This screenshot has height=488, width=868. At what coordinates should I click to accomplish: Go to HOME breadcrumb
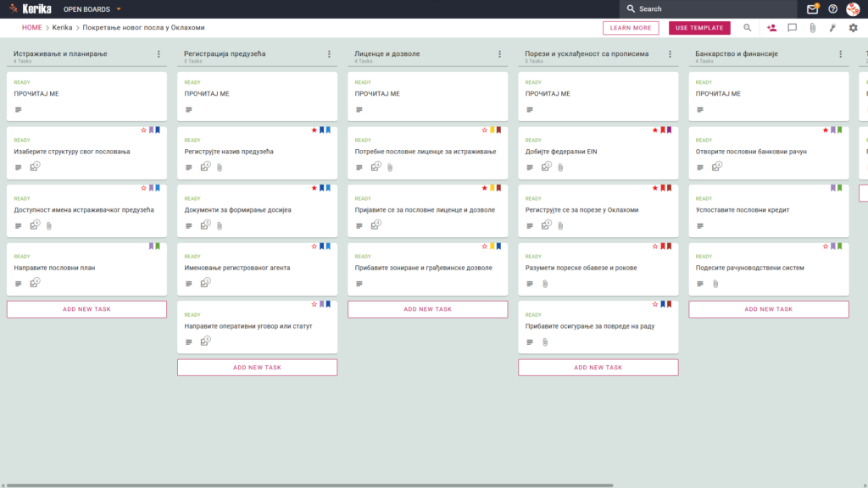pos(32,28)
